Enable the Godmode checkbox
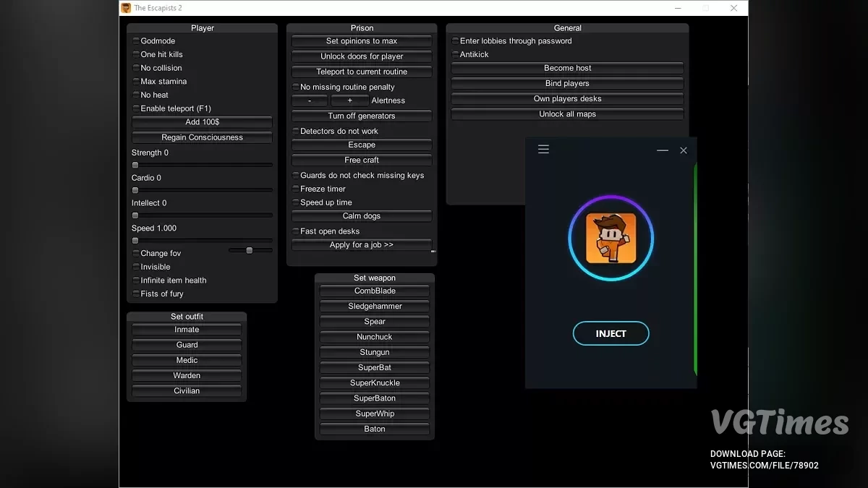 coord(136,41)
